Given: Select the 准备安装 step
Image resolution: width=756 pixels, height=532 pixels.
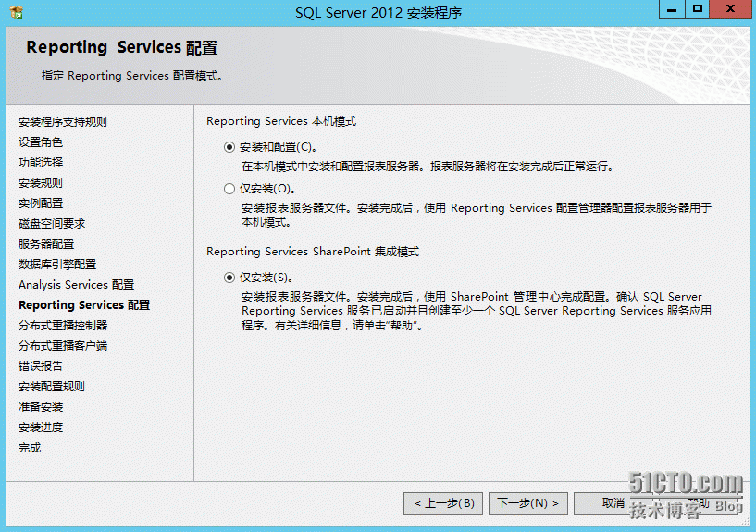Looking at the screenshot, I should (41, 407).
